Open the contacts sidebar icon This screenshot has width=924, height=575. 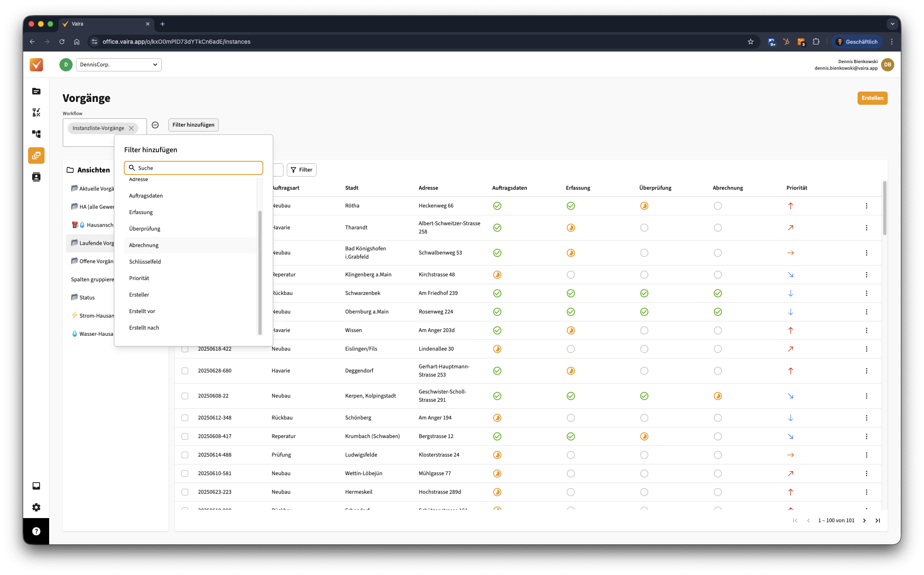[36, 177]
